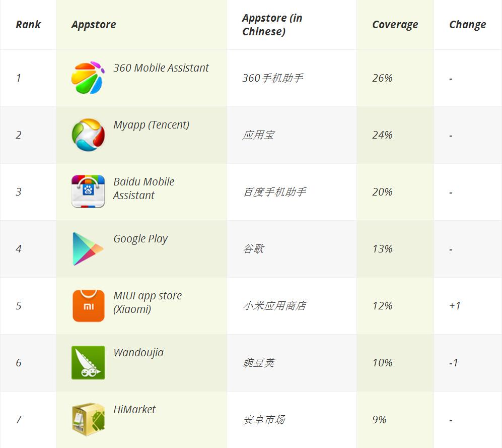Click the Myapp (Tencent) logo icon
The image size is (502, 448).
click(88, 135)
